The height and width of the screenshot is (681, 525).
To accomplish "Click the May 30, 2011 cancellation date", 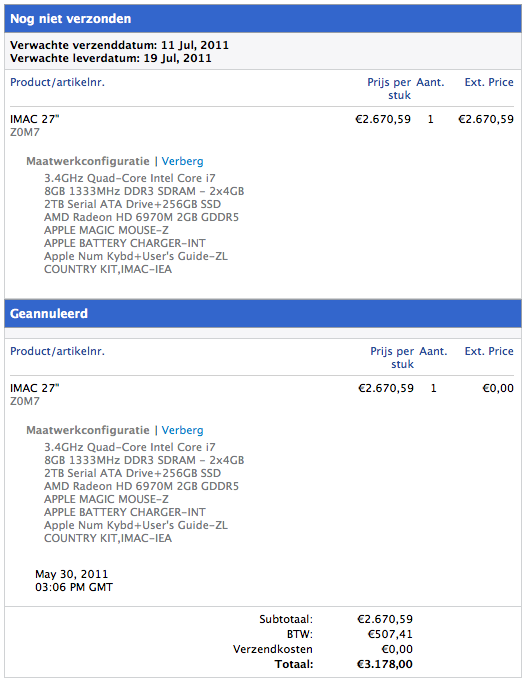I will click(x=72, y=574).
